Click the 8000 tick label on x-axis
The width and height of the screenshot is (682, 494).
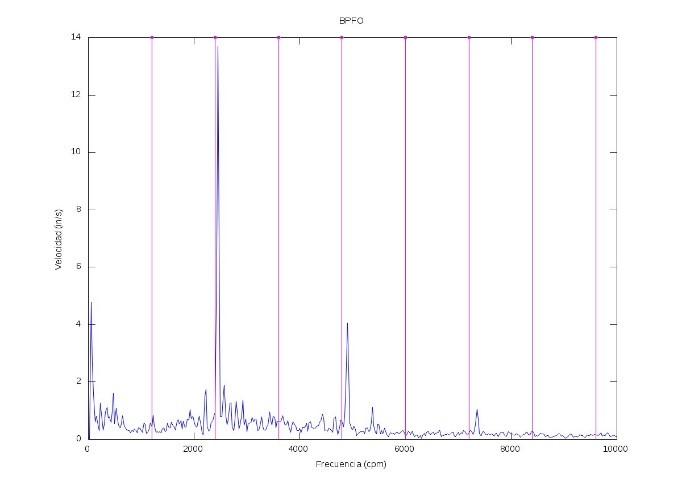(x=510, y=450)
